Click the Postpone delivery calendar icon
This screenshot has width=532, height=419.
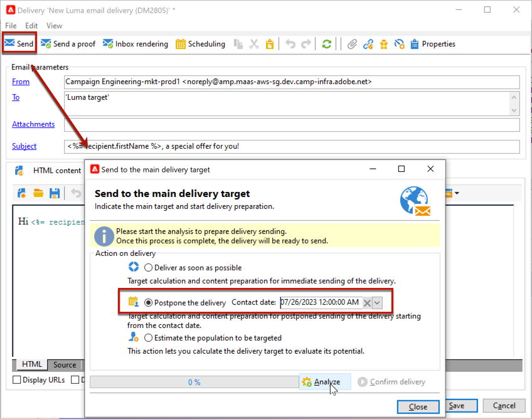pos(134,302)
